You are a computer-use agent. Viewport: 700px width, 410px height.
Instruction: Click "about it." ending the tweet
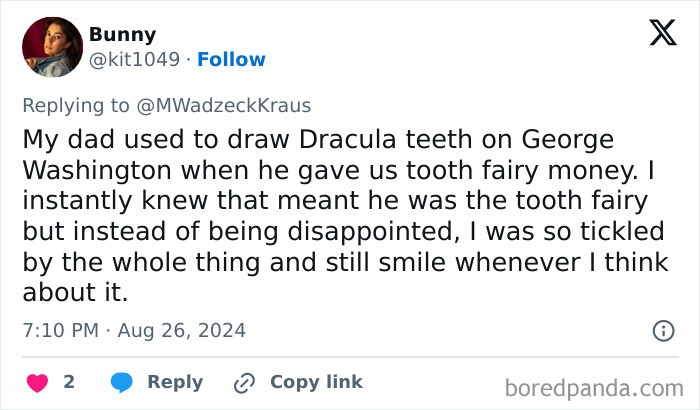click(73, 295)
